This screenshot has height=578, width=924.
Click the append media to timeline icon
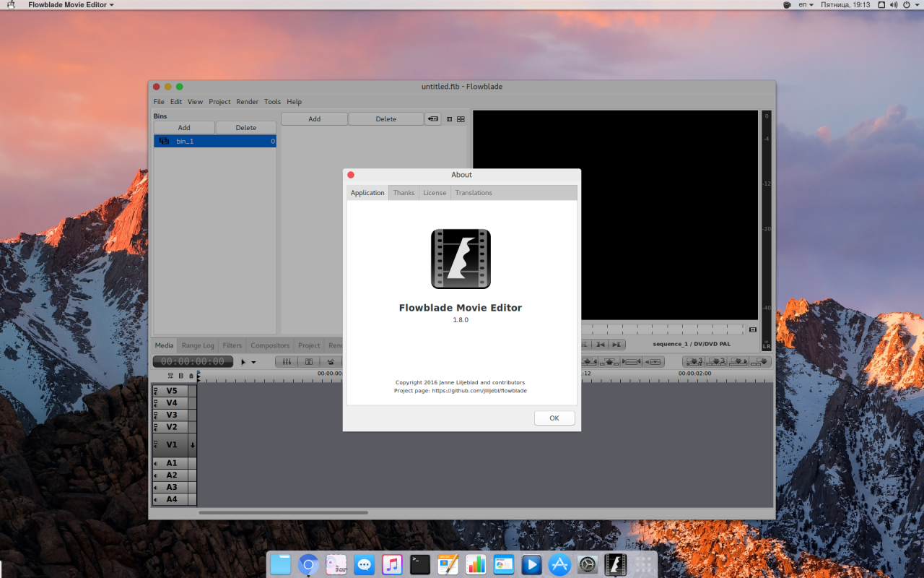432,119
